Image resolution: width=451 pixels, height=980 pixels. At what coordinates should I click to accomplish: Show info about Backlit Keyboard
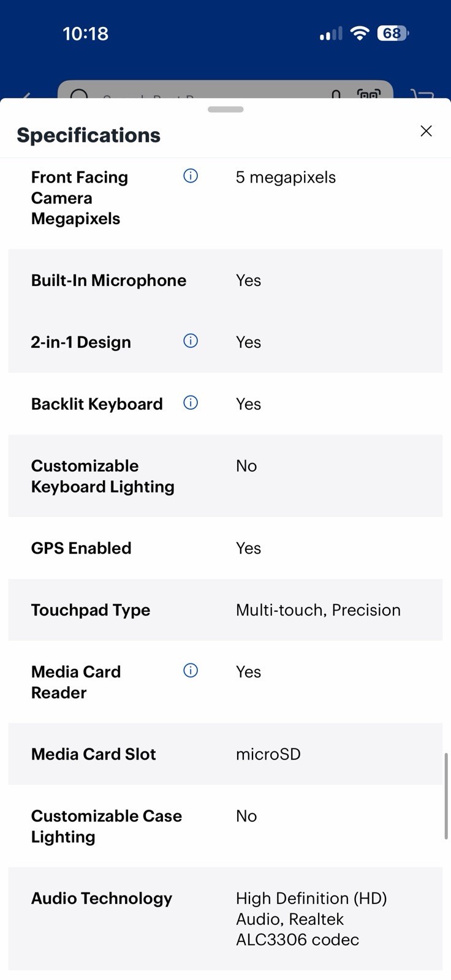pos(191,403)
